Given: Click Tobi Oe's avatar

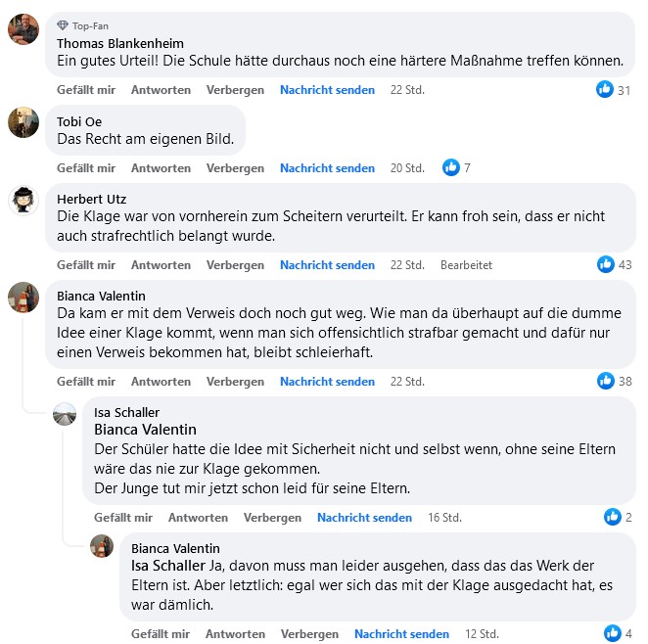Looking at the screenshot, I should [x=23, y=121].
